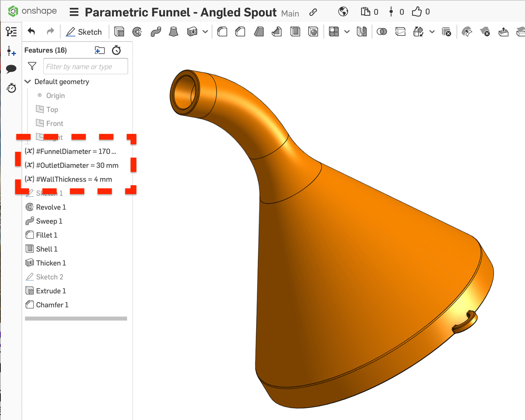Select the Shell tool
This screenshot has width=525, height=420.
click(295, 32)
